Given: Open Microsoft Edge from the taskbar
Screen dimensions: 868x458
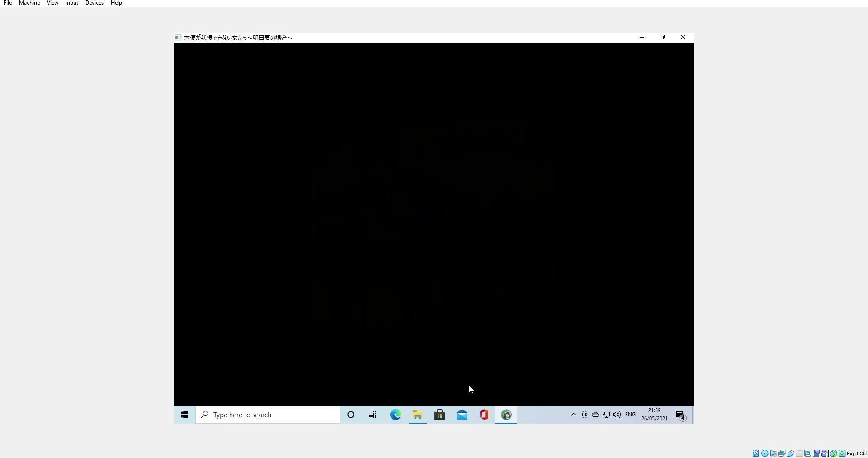Looking at the screenshot, I should [395, 415].
